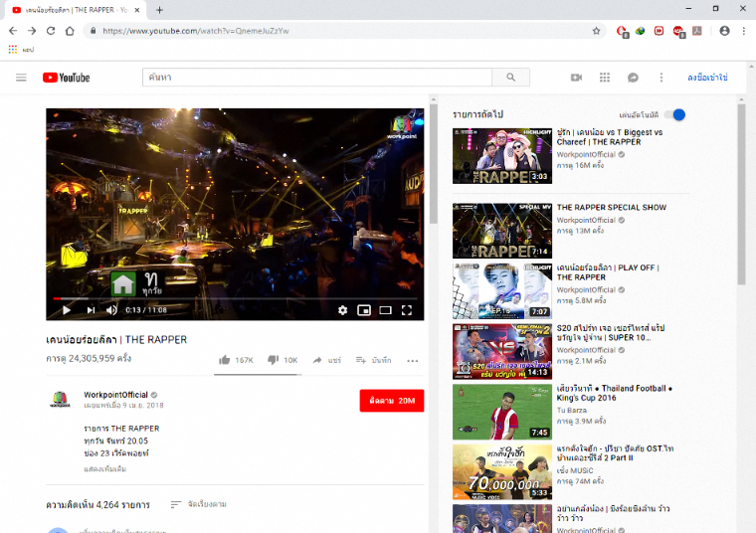
Task: Open SUPER 10 suggested video thumbnail
Action: (x=502, y=351)
